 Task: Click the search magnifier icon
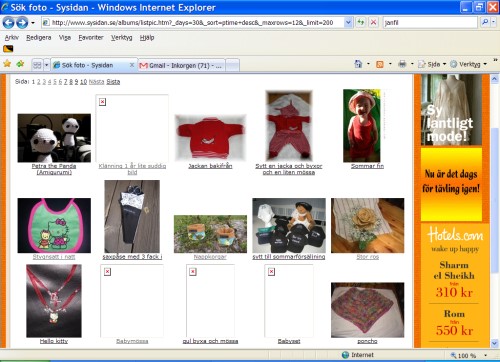coord(485,22)
